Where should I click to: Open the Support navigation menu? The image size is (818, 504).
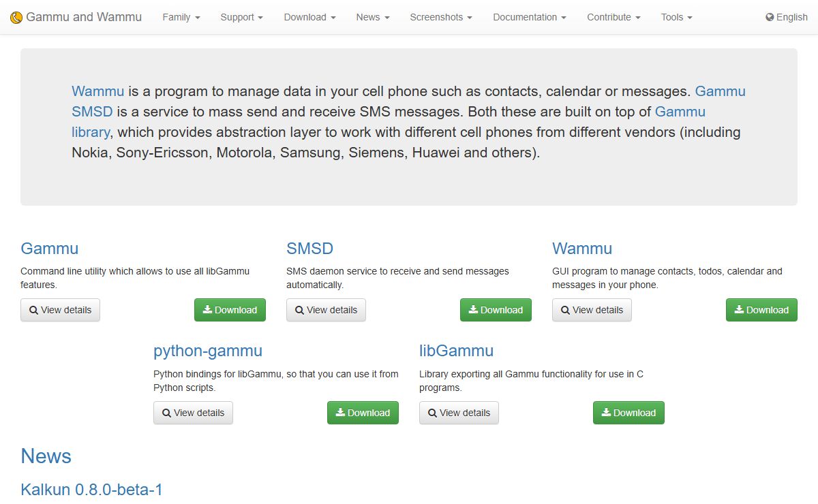(242, 17)
